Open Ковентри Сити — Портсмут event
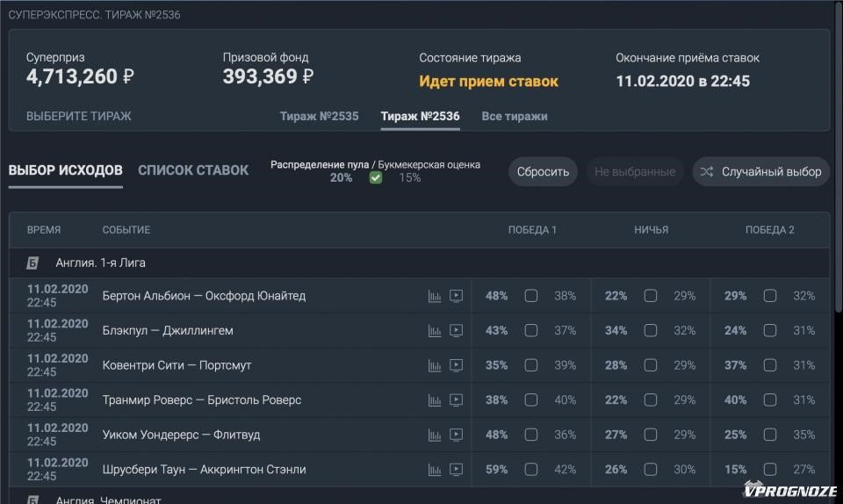The width and height of the screenshot is (843, 504). tap(177, 365)
